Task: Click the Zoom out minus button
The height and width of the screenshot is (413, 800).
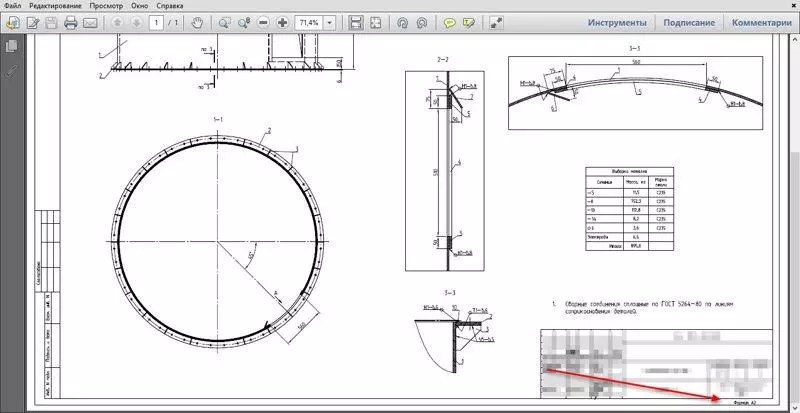Action: pos(262,22)
